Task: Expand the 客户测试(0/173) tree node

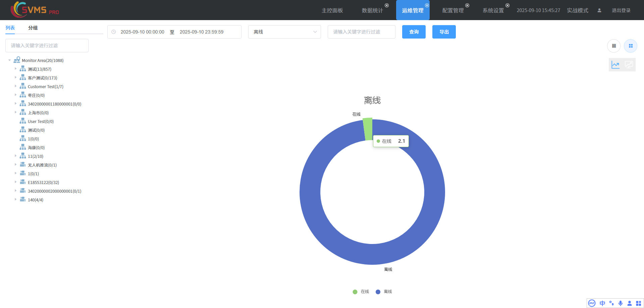Action: click(15, 78)
